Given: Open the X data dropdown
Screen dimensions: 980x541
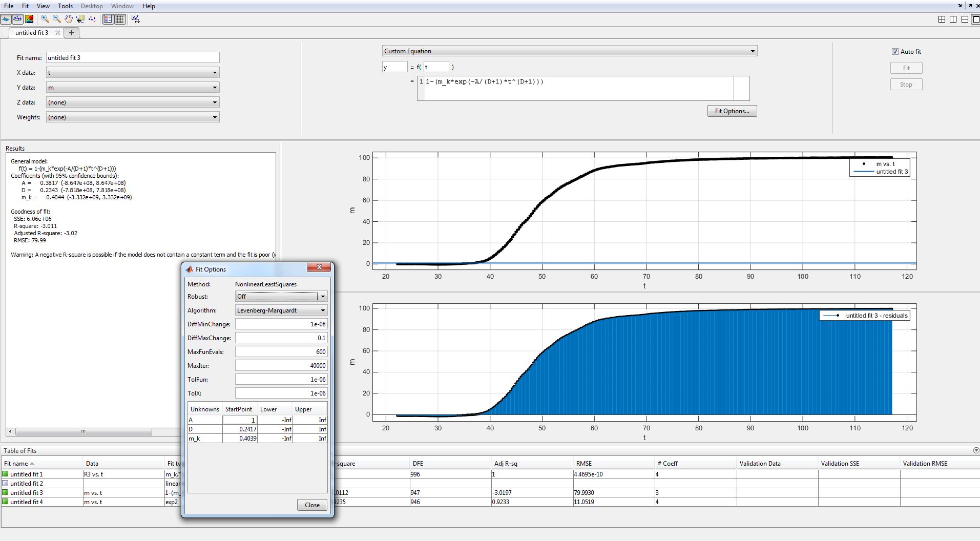Looking at the screenshot, I should (x=133, y=73).
